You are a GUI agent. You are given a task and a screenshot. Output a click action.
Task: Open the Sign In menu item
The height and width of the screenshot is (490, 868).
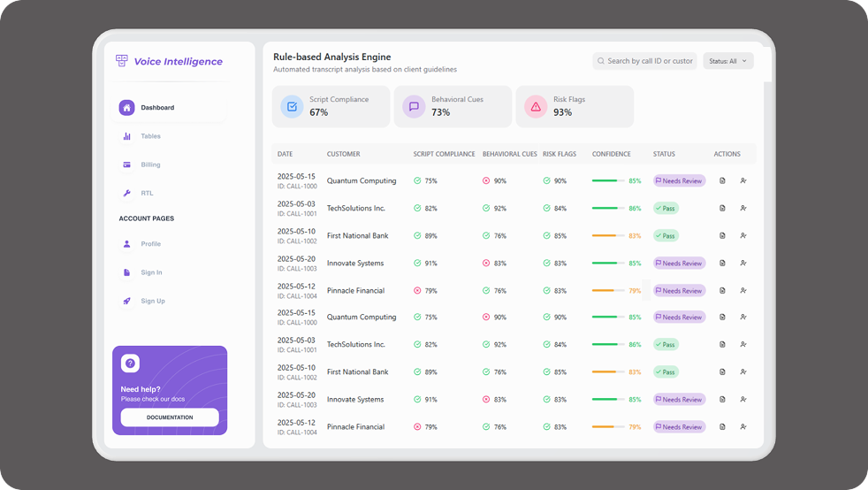pos(151,272)
